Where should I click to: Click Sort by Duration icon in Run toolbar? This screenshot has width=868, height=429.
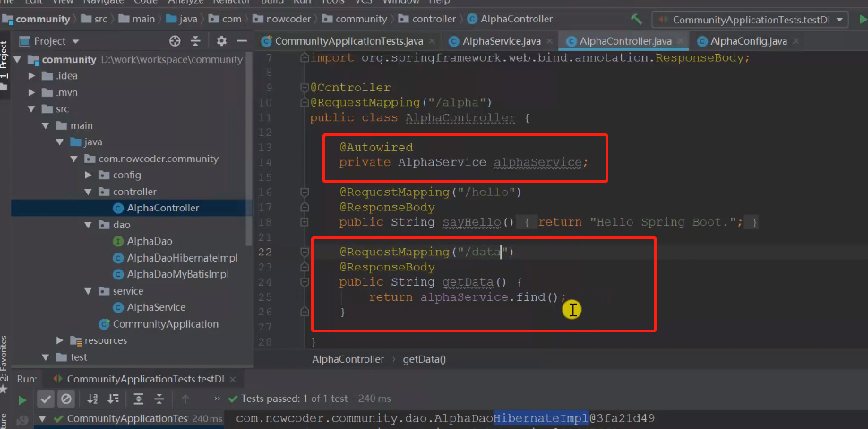tap(114, 399)
